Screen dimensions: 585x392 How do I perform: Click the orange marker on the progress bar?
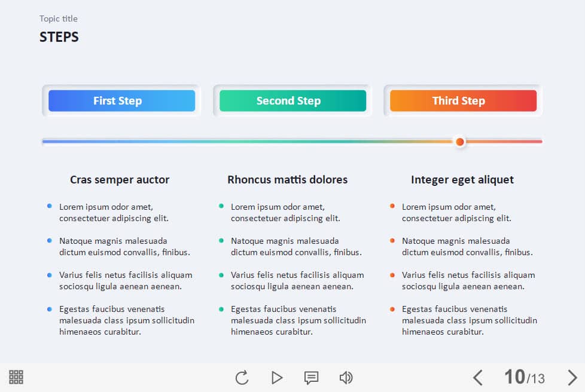[x=459, y=142]
